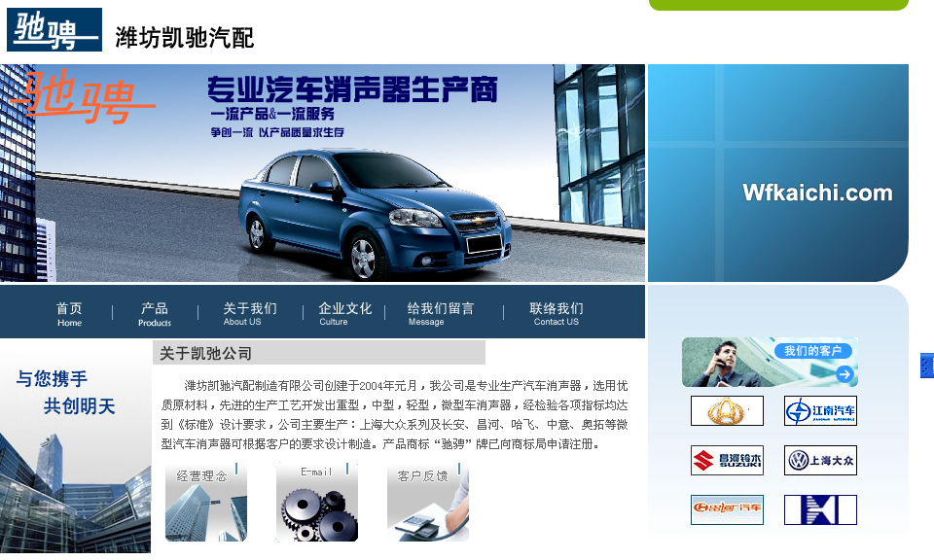Click the blue KI customer logo

click(820, 509)
